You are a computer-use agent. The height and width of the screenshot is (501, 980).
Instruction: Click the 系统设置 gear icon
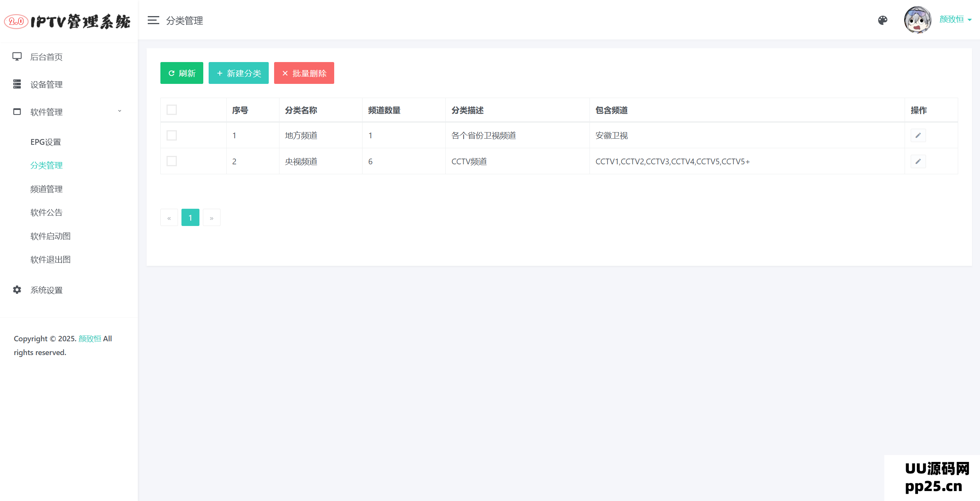pos(17,290)
